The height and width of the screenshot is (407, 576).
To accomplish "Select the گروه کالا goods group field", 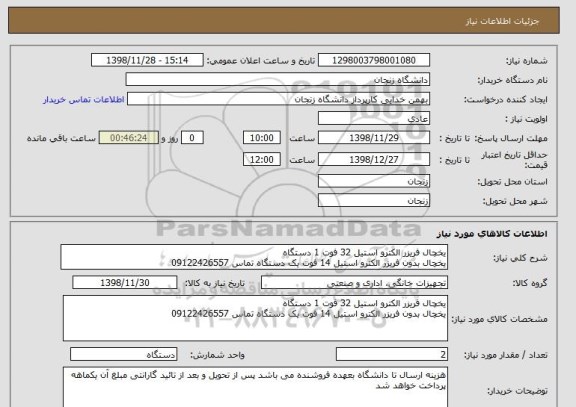I will point(354,283).
